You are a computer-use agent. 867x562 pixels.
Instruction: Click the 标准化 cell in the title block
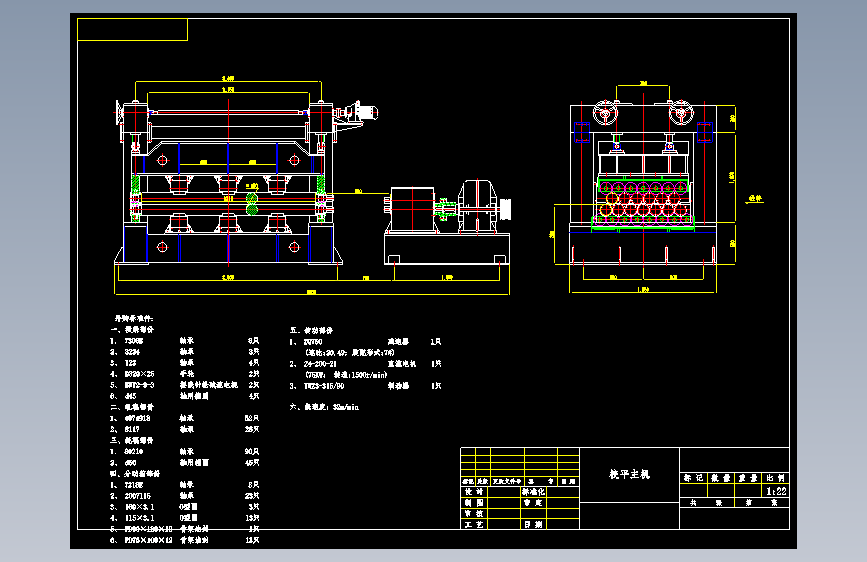[534, 491]
